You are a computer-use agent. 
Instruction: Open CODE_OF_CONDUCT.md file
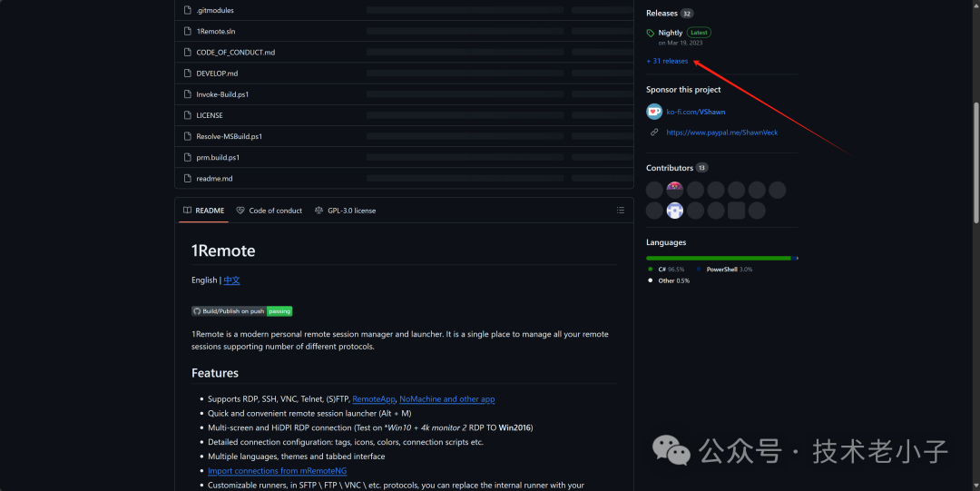point(236,53)
